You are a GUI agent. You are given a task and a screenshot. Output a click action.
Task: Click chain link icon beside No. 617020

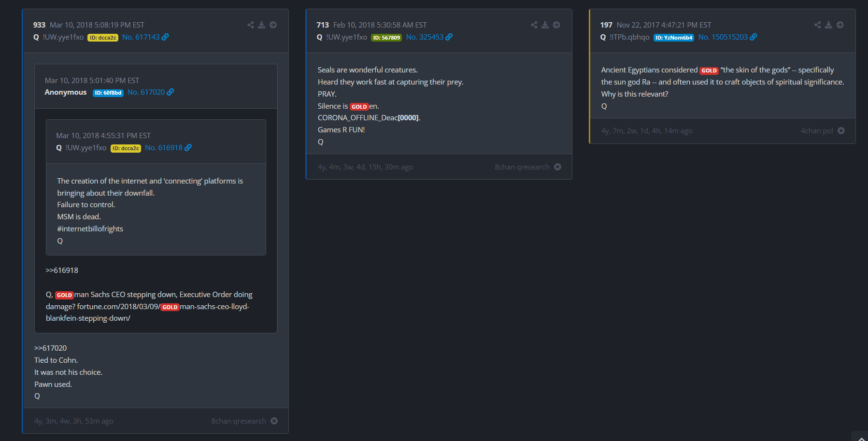pos(171,92)
